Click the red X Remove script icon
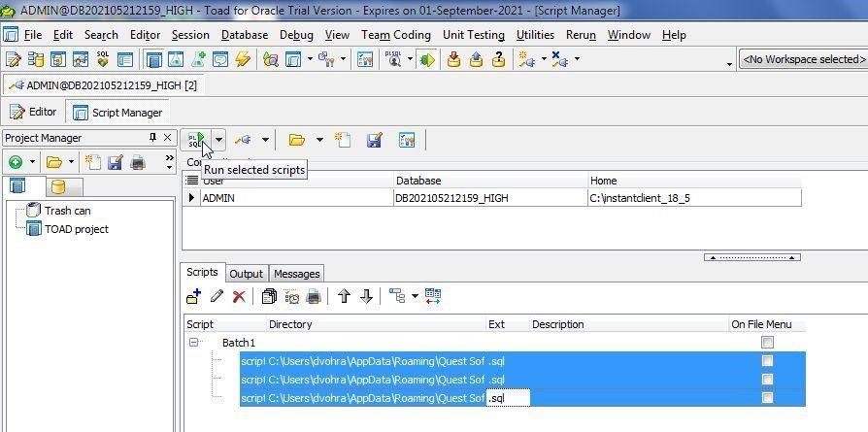This screenshot has width=868, height=432. (239, 296)
